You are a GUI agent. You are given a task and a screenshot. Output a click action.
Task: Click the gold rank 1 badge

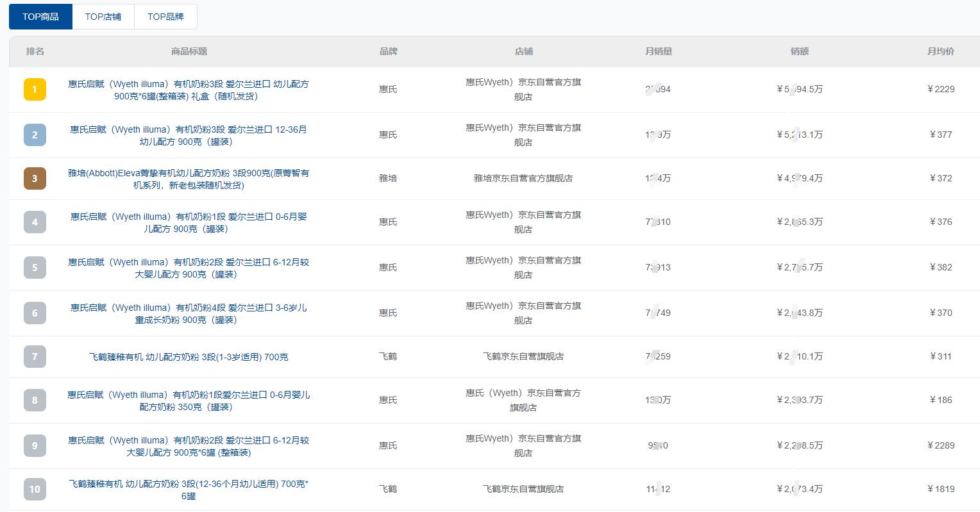[35, 90]
